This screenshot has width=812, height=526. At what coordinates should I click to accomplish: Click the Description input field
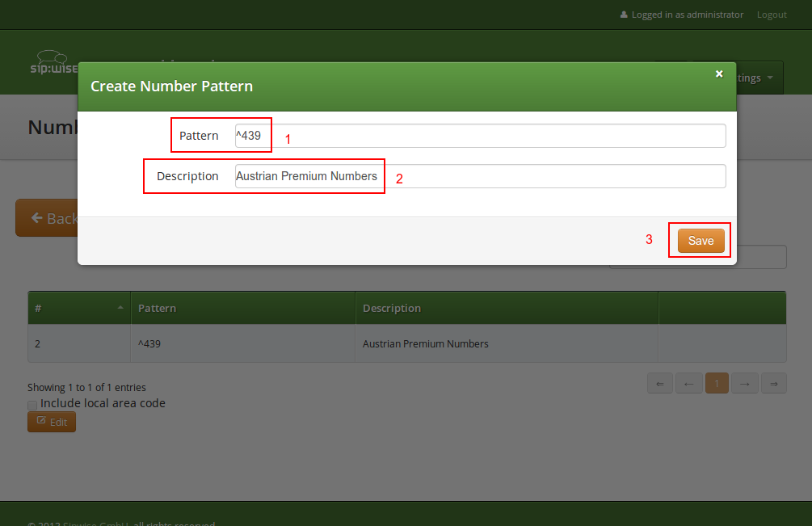click(480, 176)
